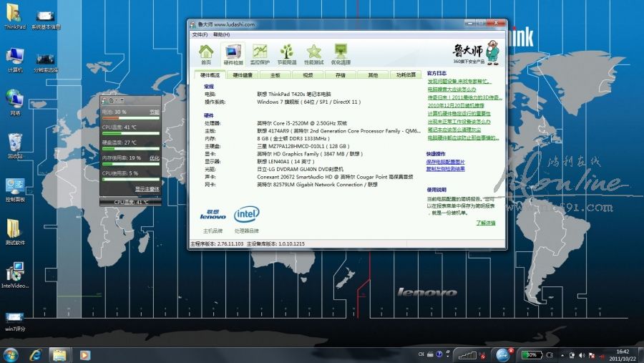Select the 硬件检测 hardware detection icon
The image size is (644, 363).
click(x=233, y=54)
